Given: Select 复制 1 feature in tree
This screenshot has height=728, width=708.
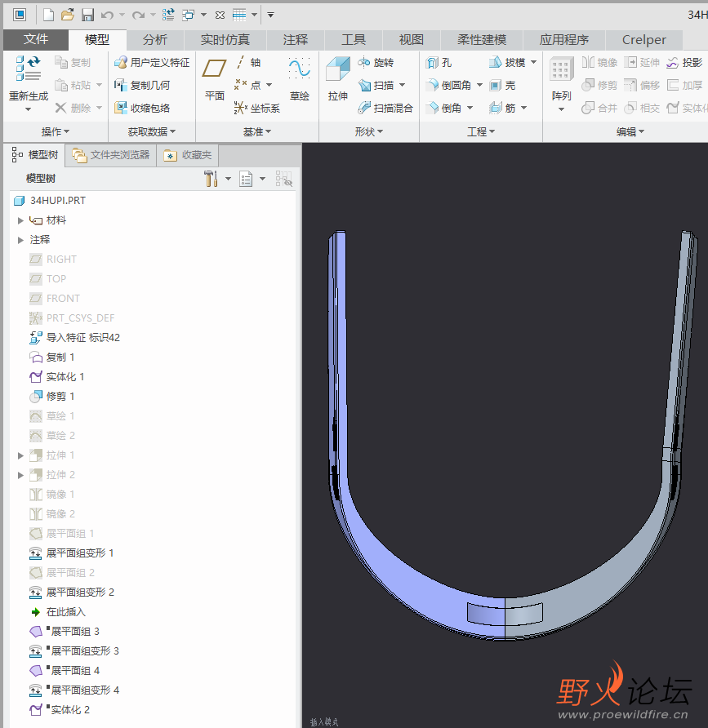Looking at the screenshot, I should click(52, 357).
